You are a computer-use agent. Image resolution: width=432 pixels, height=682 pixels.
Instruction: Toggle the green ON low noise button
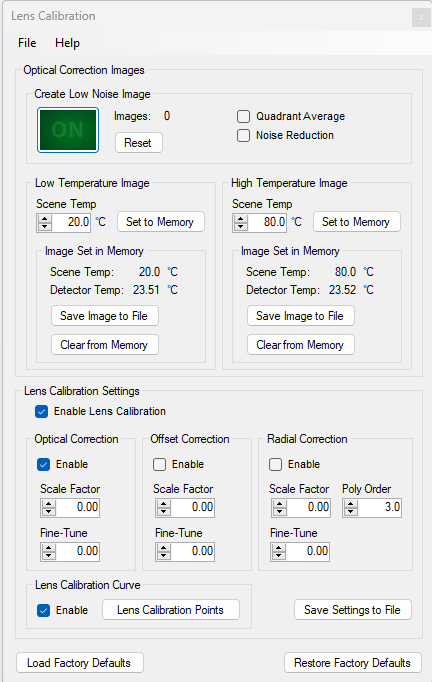pos(68,130)
